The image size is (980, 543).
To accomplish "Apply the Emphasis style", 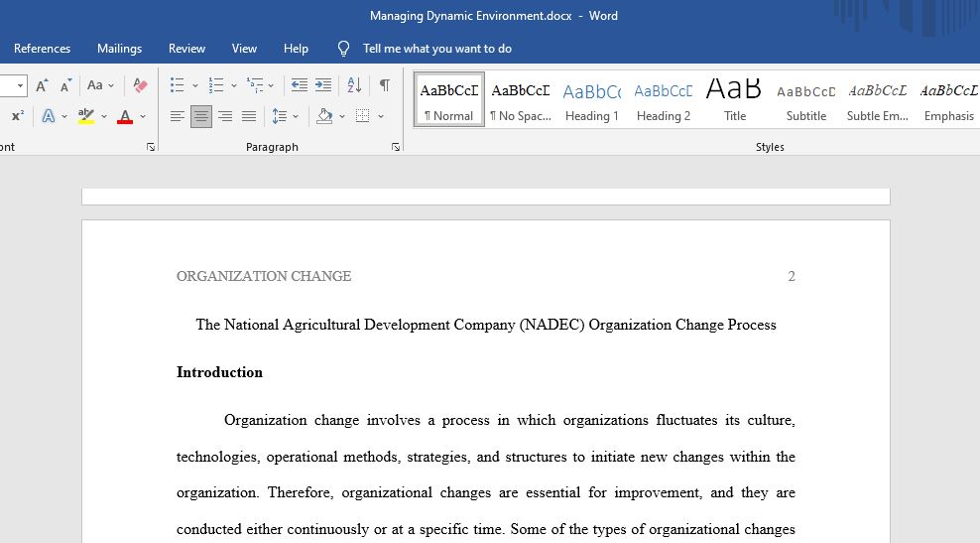I will click(x=948, y=99).
